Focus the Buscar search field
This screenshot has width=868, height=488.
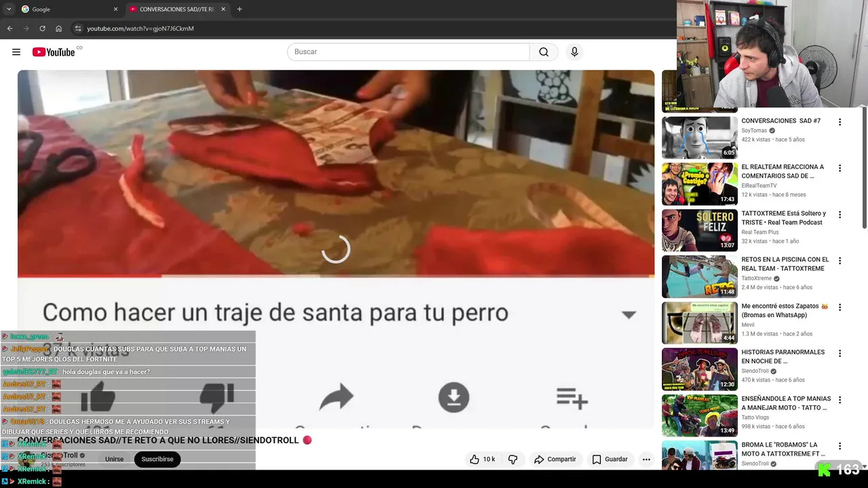click(408, 52)
